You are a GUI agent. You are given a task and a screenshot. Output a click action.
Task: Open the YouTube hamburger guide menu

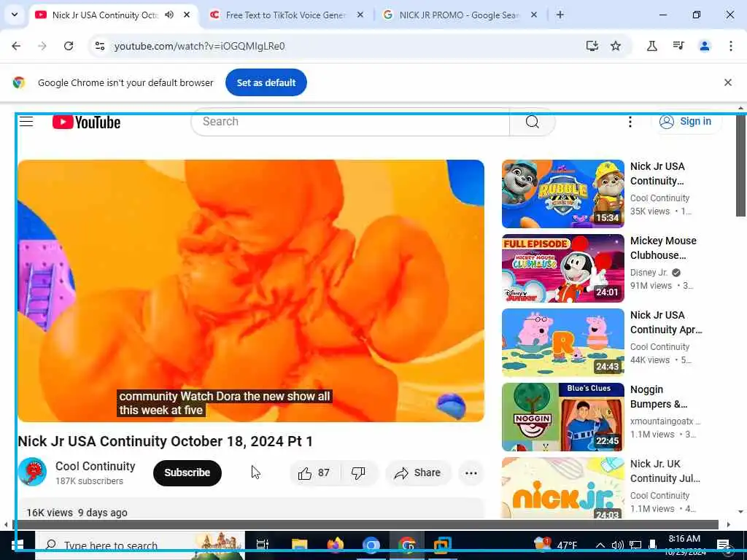pos(26,122)
